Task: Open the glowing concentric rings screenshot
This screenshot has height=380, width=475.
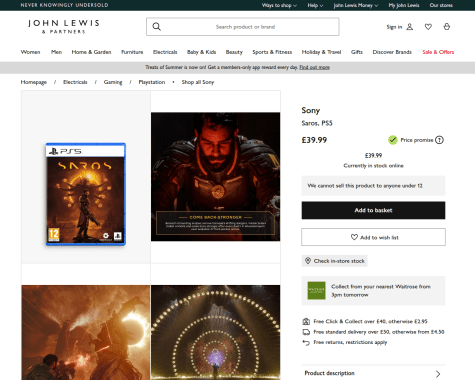Action: [x=216, y=332]
